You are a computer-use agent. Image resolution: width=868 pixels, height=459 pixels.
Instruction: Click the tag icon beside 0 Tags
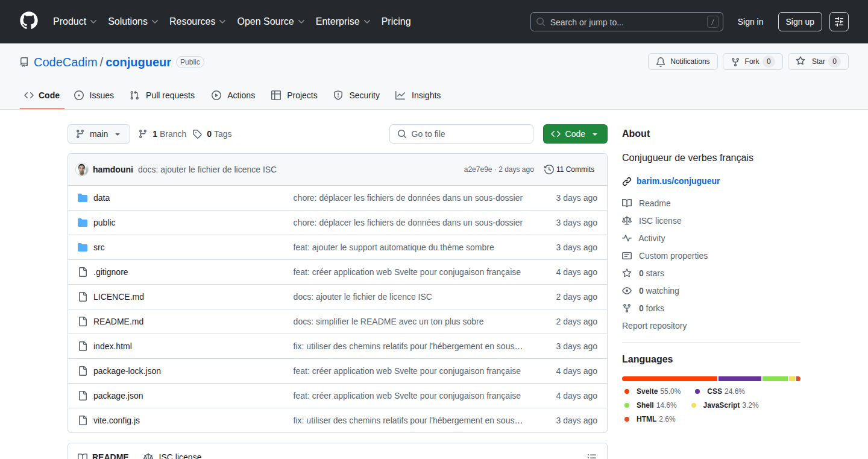[197, 134]
